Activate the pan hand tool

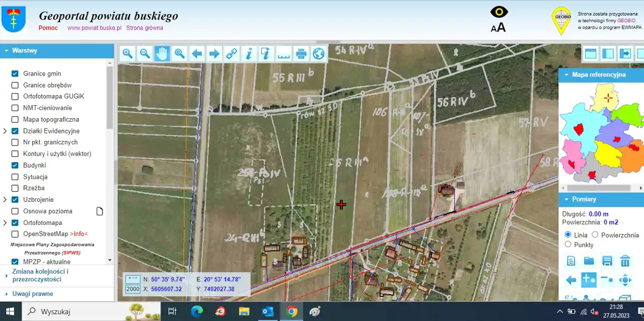(x=162, y=53)
